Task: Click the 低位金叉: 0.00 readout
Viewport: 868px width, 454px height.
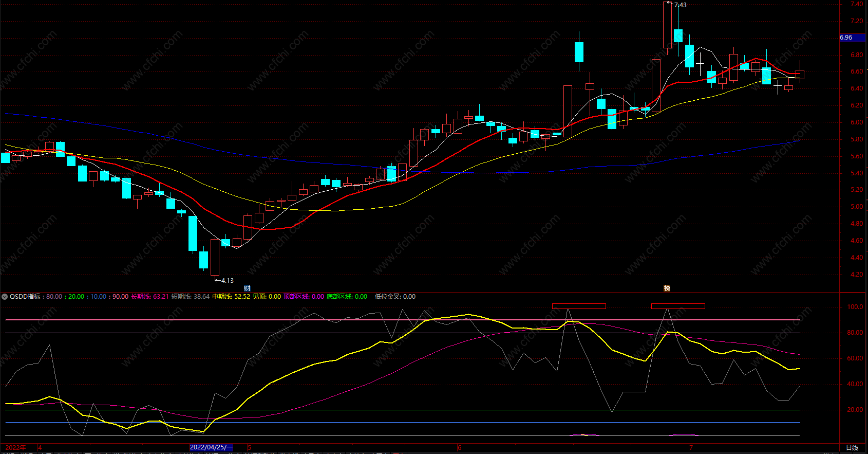Action: point(395,297)
